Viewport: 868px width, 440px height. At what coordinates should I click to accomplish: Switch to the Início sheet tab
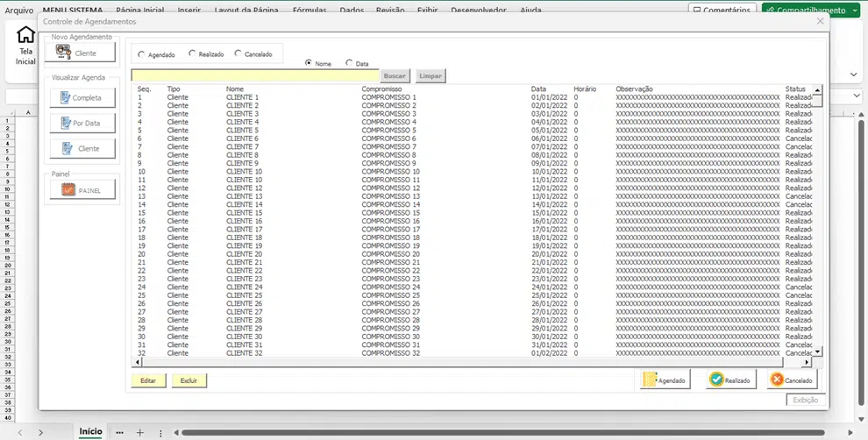90,432
